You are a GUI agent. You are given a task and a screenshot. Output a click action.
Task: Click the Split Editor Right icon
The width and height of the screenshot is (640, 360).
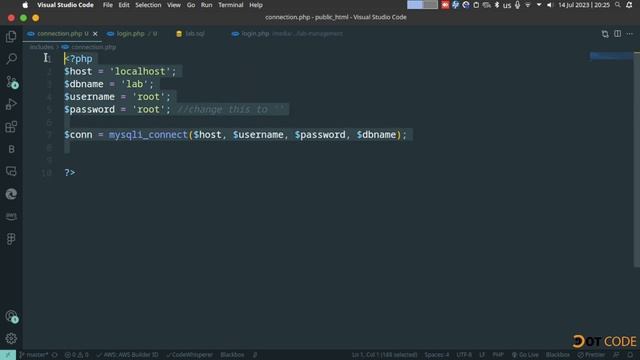(x=618, y=34)
